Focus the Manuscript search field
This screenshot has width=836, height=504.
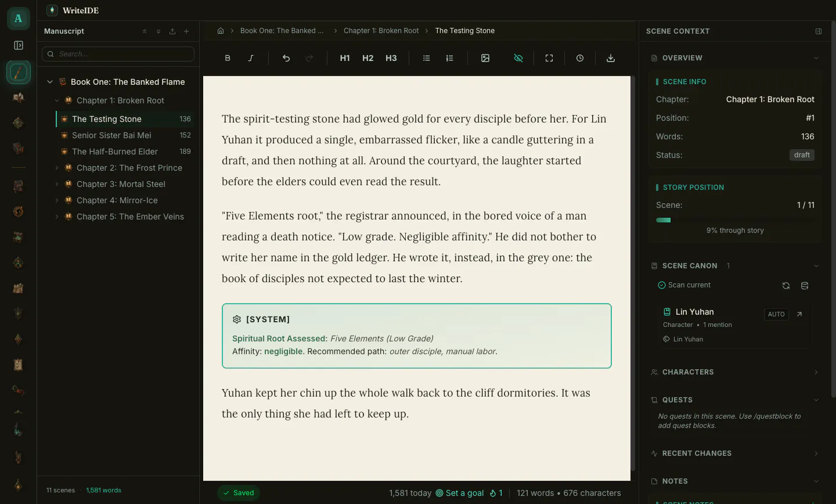118,54
